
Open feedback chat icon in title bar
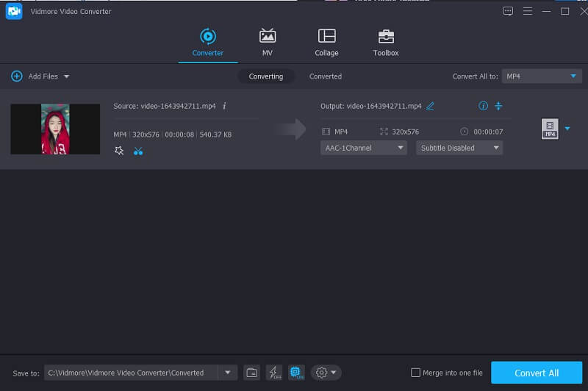point(507,11)
